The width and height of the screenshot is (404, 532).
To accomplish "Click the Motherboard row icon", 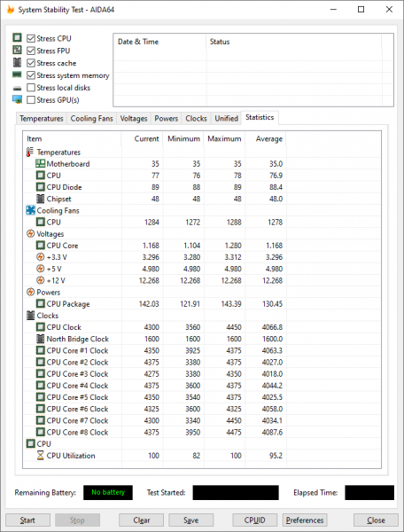I will pos(41,163).
